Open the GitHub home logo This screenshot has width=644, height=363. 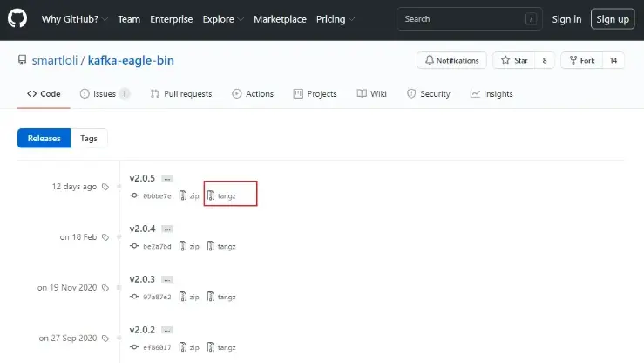tap(17, 19)
